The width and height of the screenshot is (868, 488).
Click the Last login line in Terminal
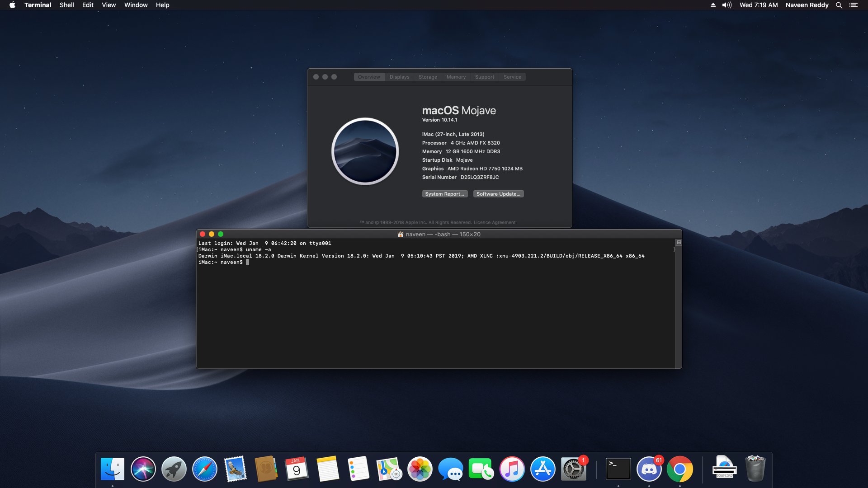click(264, 243)
